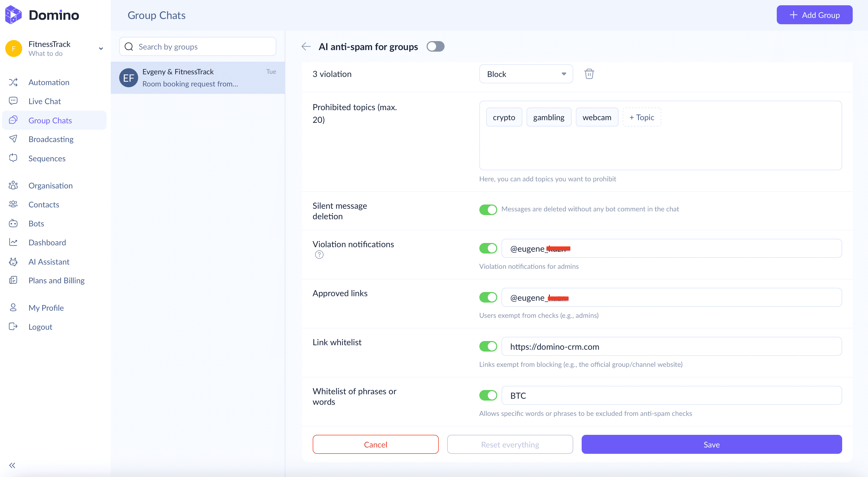Screen dimensions: 868x477
Task: Click the AI Assistant icon
Action: click(x=13, y=262)
